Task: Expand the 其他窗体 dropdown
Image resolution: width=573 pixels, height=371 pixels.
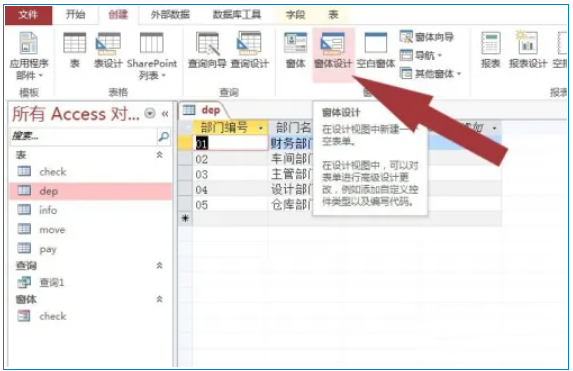Action: (x=430, y=73)
